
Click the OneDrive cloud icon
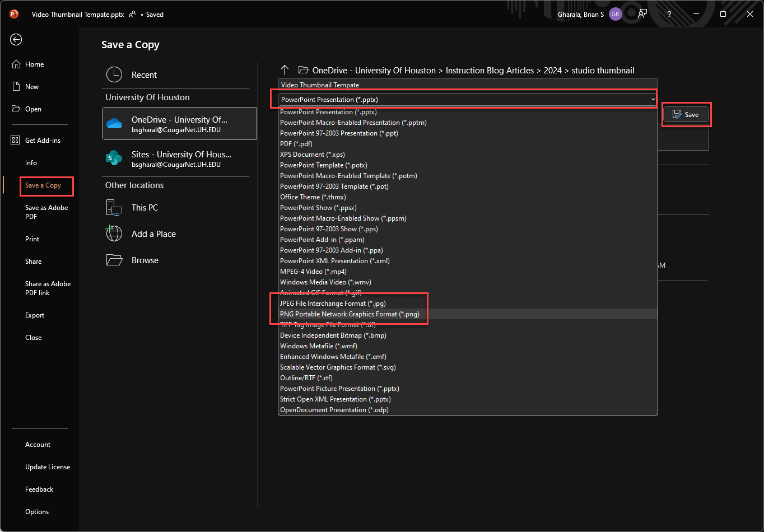point(114,124)
